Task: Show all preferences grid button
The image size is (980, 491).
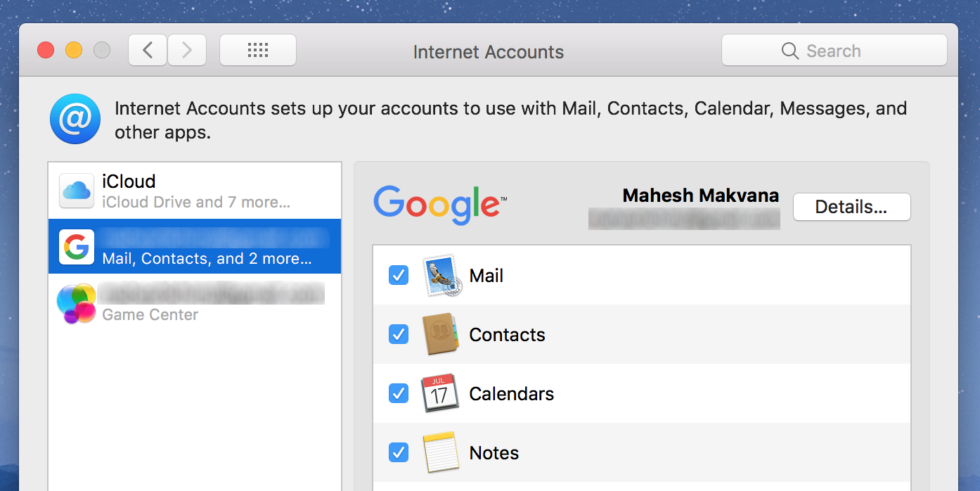Action: [258, 51]
